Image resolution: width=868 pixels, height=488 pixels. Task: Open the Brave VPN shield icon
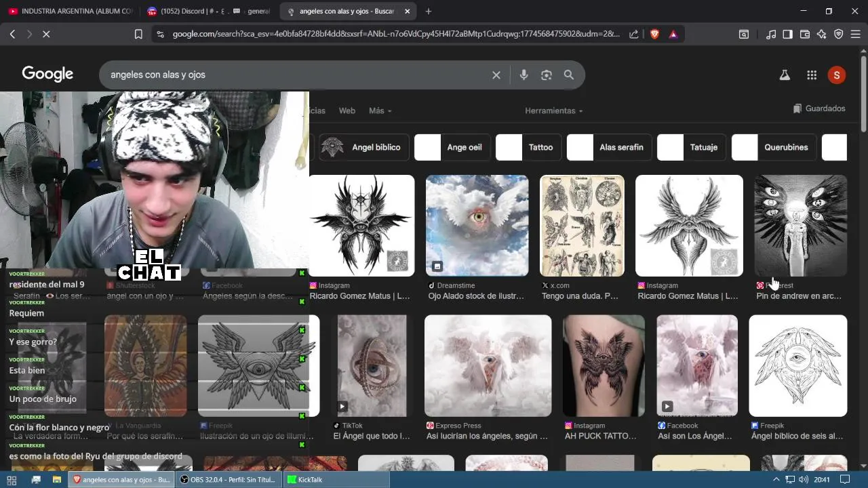pos(839,34)
